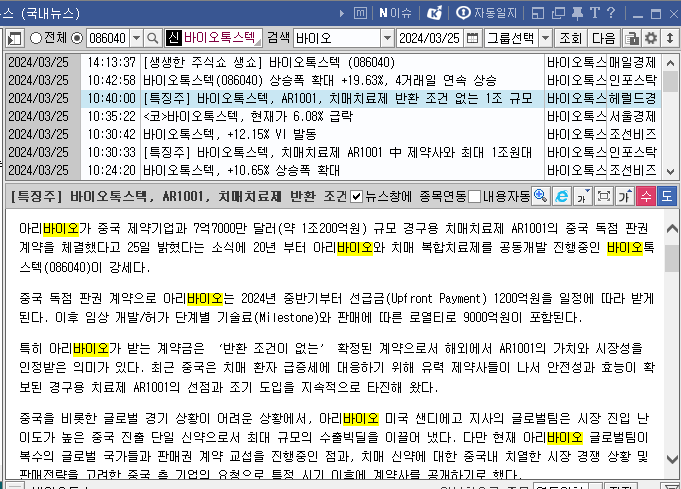The width and height of the screenshot is (681, 489).
Task: Click the K tag icon in the title bar
Action: (x=434, y=13)
